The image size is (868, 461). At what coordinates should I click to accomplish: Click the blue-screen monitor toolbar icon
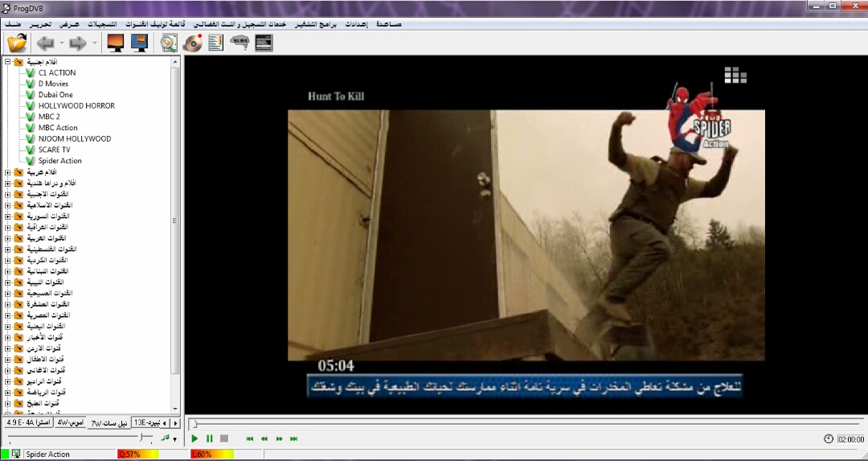coord(138,43)
